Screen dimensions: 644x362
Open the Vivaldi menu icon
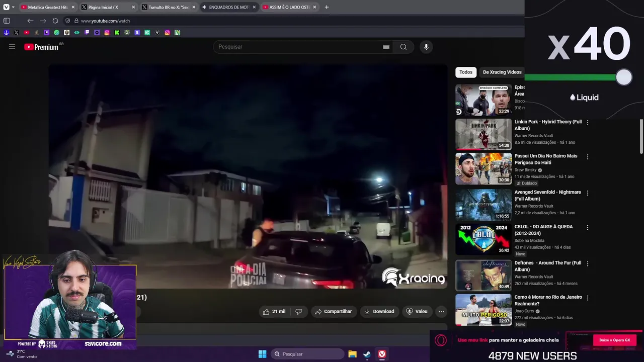point(6,7)
